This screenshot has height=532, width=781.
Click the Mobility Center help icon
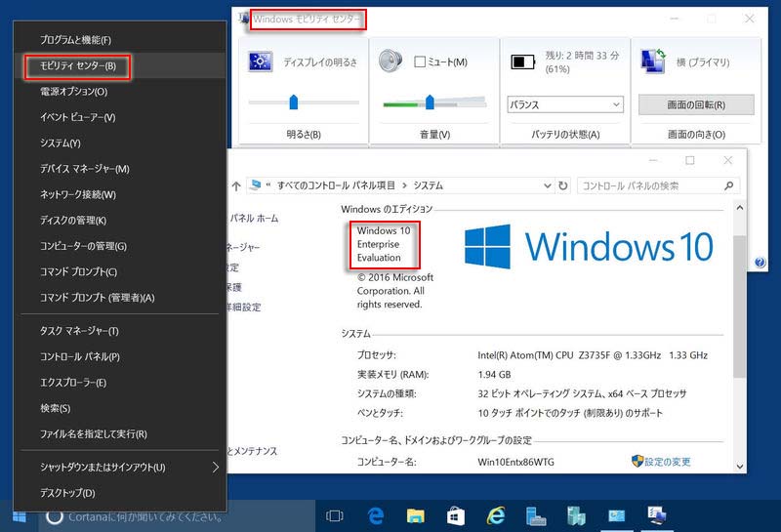760,263
